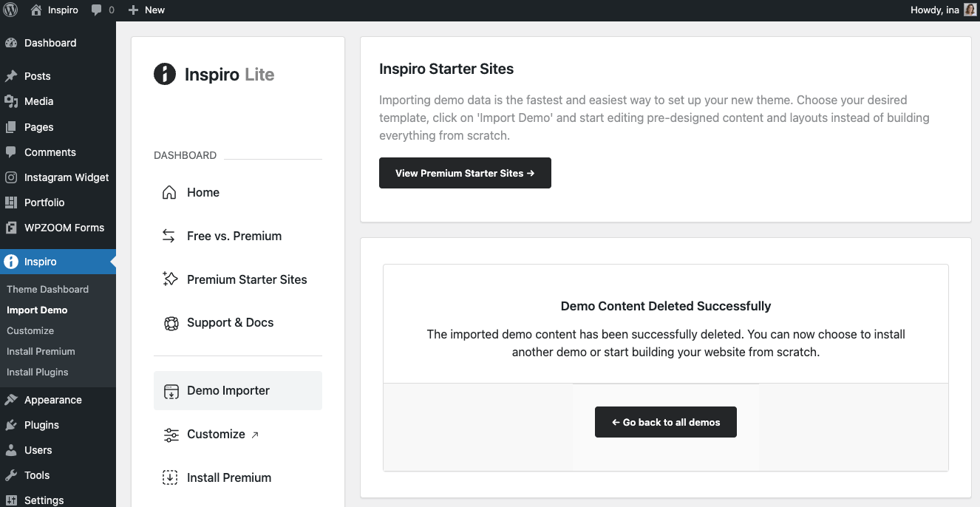Image resolution: width=980 pixels, height=507 pixels.
Task: Click the WordPress logo icon
Action: [x=10, y=10]
